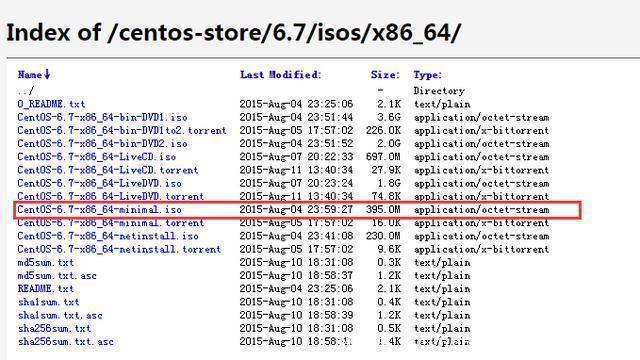Select the 27.9K size of LiveCD.torrent
This screenshot has width=640, height=360.
(386, 170)
